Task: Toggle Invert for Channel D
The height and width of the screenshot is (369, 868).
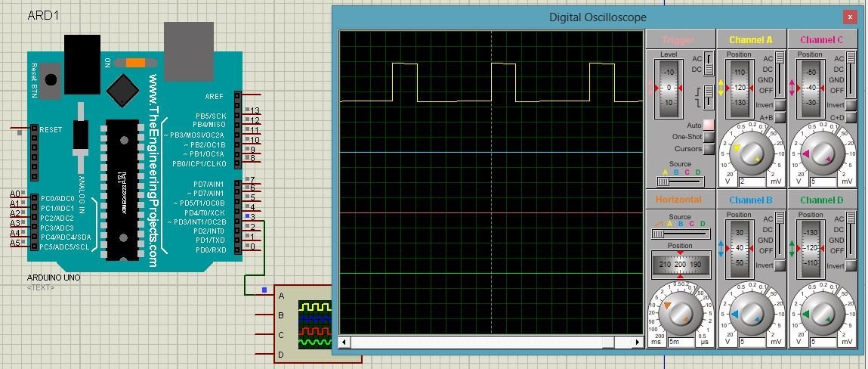Action: (x=851, y=265)
